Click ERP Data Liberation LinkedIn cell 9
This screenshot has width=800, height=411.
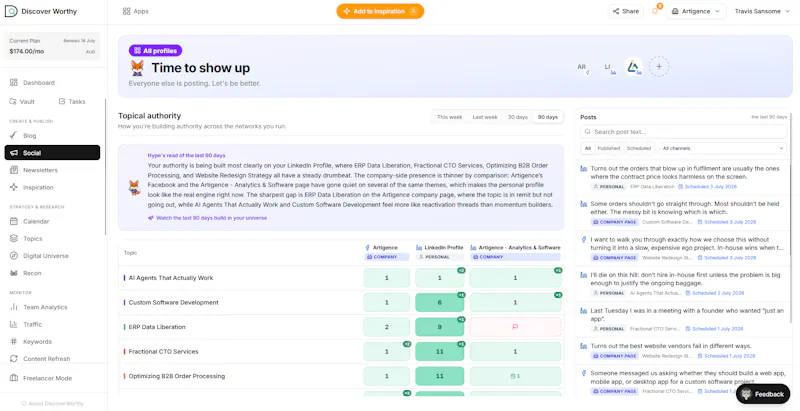439,327
